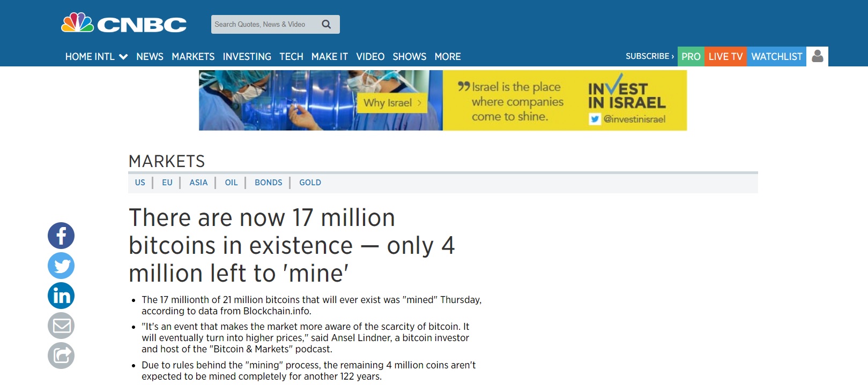
Task: Share article on LinkedIn
Action: [x=61, y=296]
